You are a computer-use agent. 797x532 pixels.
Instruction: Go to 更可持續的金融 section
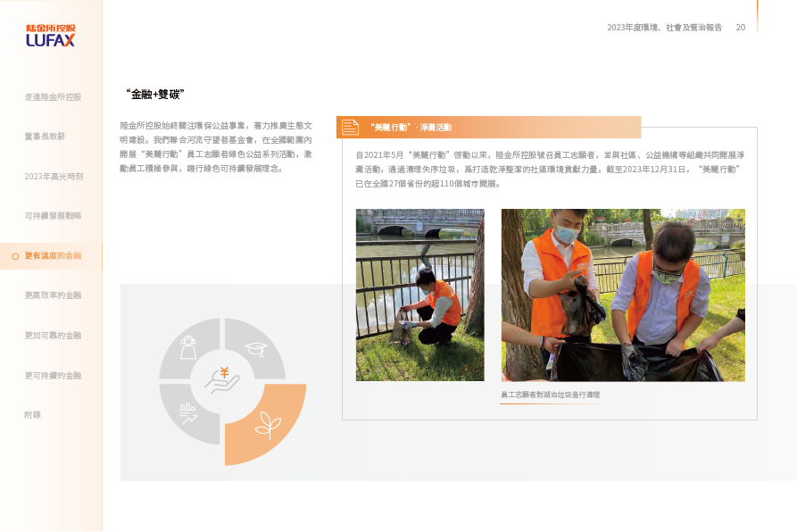coord(53,376)
